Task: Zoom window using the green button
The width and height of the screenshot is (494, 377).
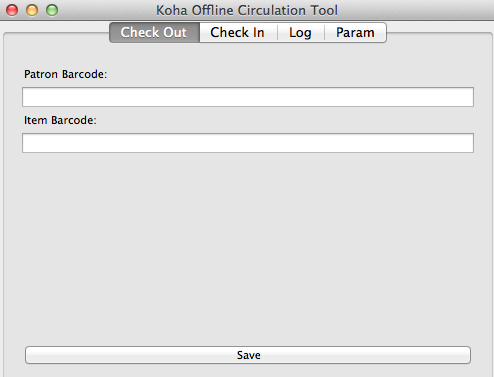Action: coord(52,10)
